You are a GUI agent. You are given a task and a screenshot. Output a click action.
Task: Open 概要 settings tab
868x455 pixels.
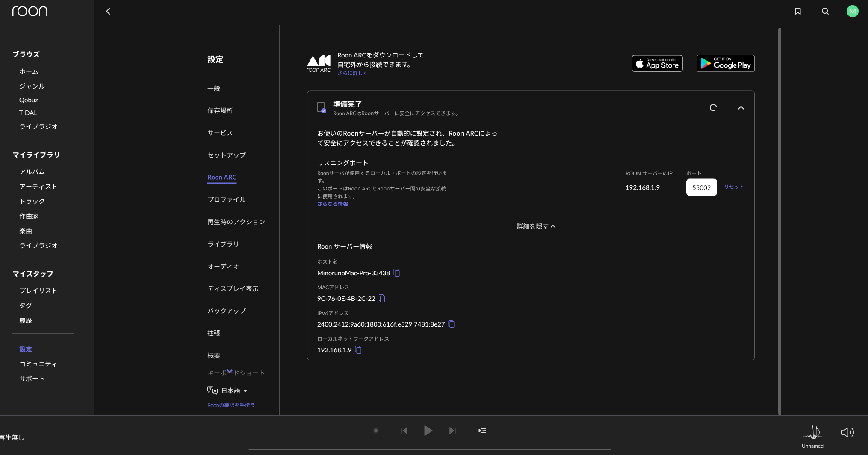(214, 355)
